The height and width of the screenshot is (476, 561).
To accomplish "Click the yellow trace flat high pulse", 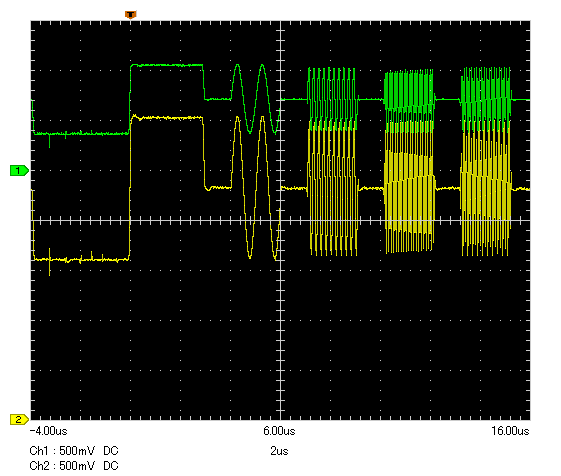I will point(167,117).
